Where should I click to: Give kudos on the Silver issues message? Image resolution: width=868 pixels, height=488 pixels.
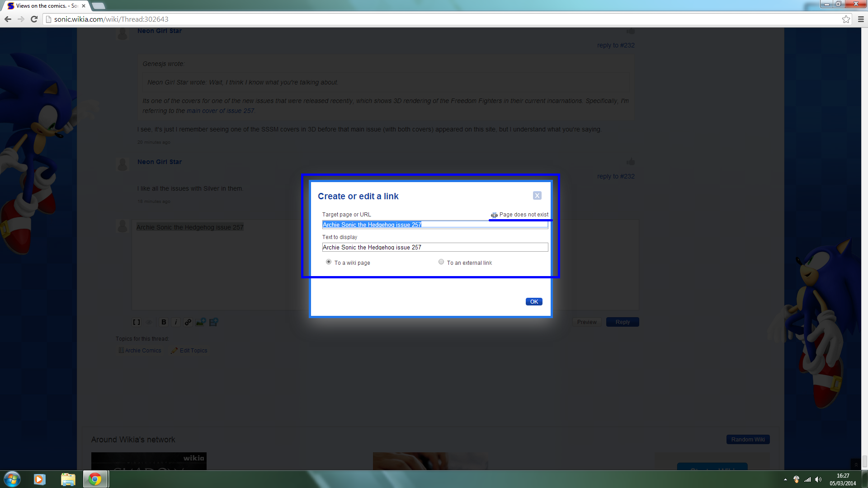tap(631, 161)
